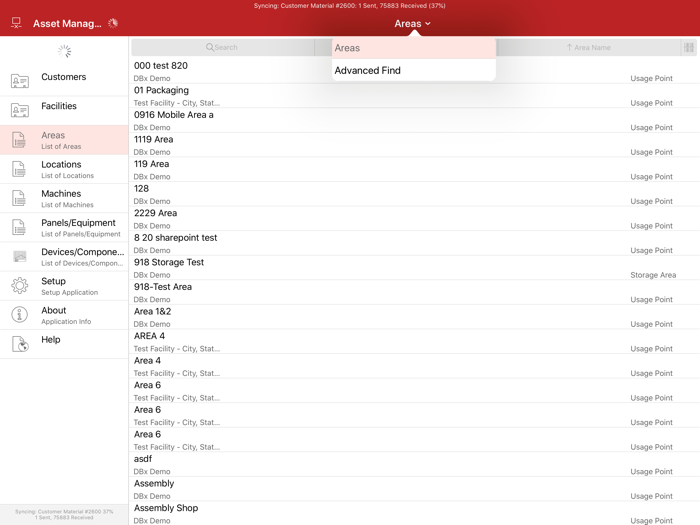The image size is (700, 525).
Task: Open the '1119 Area' row
Action: [414, 145]
